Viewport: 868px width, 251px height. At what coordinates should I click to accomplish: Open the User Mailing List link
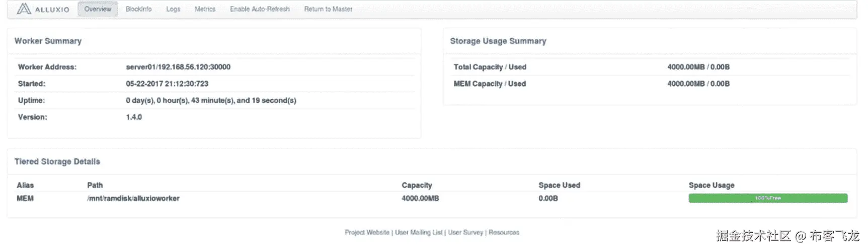point(419,232)
